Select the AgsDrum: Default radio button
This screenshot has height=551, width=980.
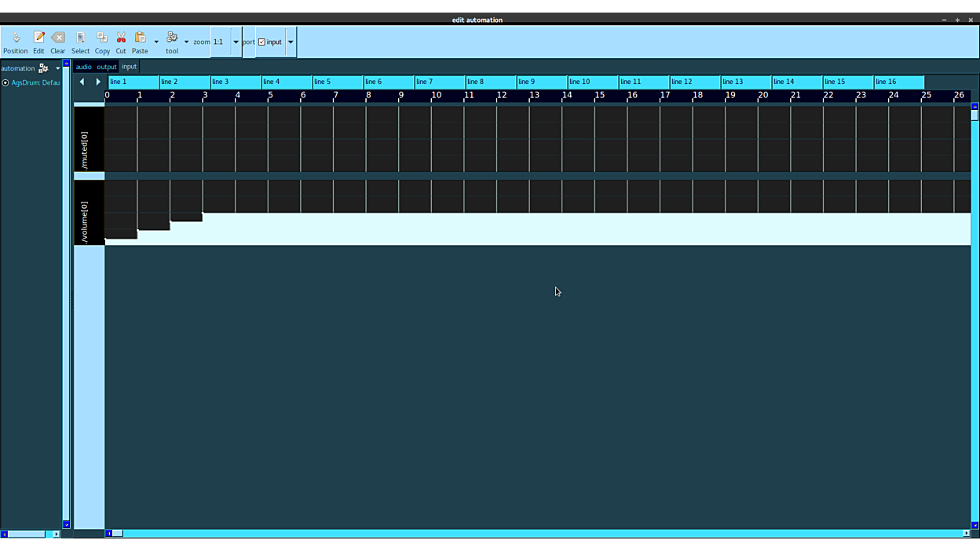click(5, 82)
